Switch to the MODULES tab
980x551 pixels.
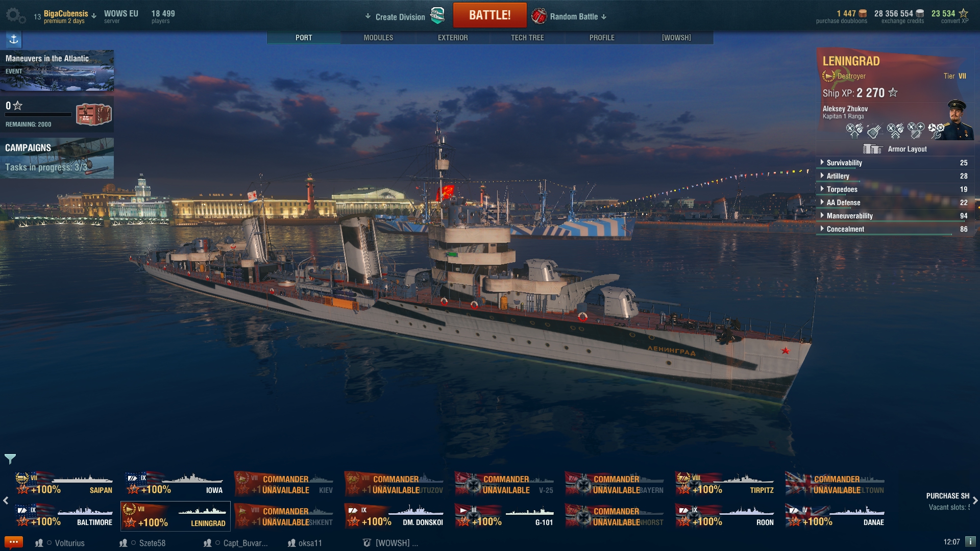coord(378,38)
